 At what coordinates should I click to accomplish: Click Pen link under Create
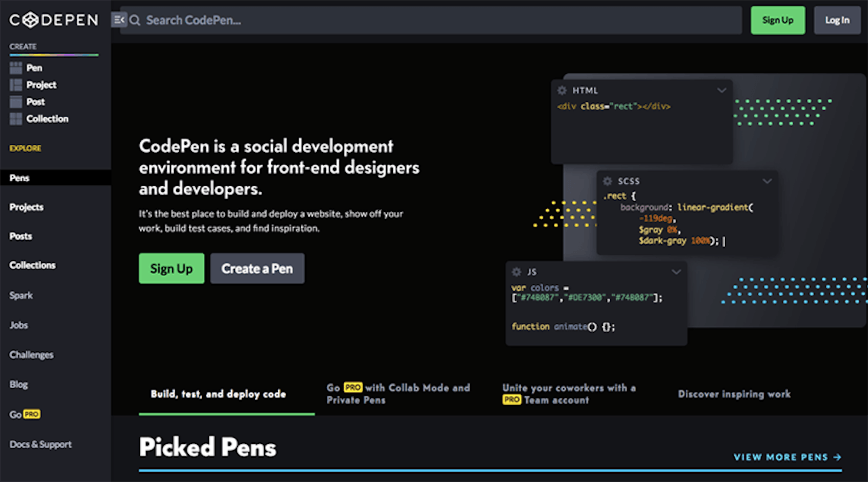[x=34, y=68]
